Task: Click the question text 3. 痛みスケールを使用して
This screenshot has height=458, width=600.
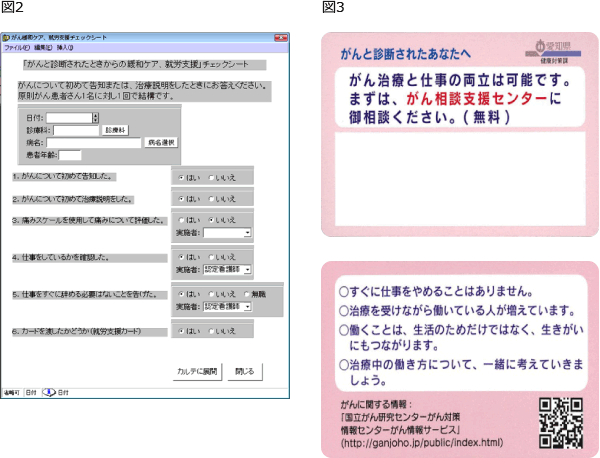Action: [x=90, y=221]
